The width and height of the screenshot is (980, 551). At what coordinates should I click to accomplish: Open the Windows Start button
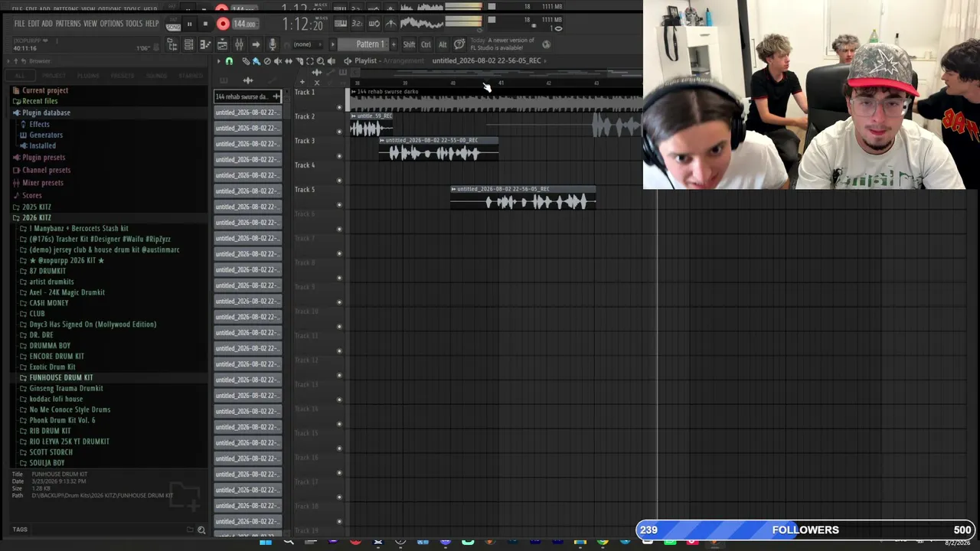pos(266,543)
